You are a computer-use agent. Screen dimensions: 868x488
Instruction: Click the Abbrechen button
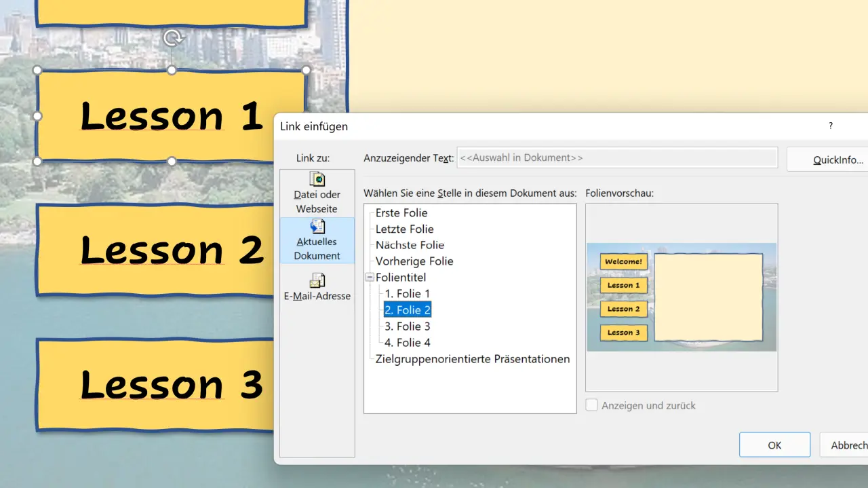(848, 445)
